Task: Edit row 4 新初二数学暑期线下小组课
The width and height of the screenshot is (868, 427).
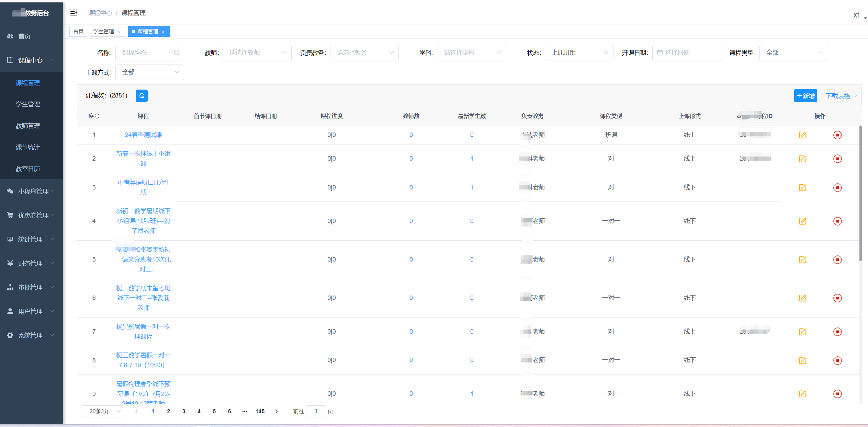Action: tap(802, 221)
